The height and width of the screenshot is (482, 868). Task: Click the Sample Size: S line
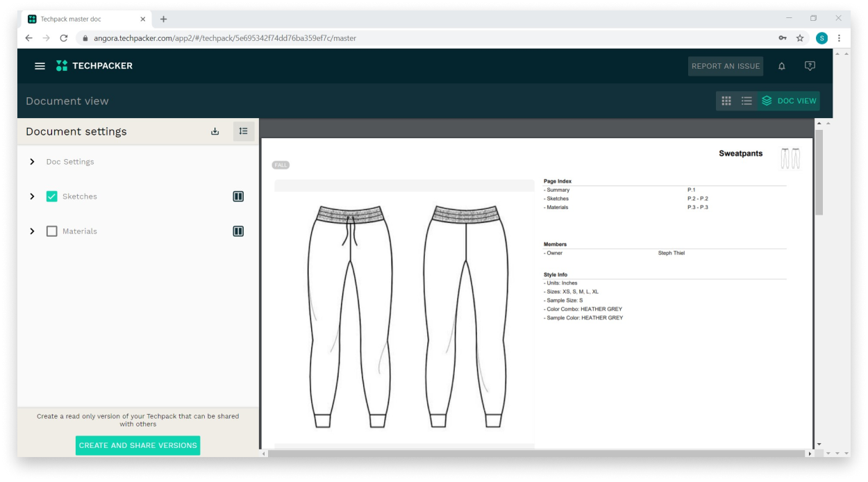564,300
